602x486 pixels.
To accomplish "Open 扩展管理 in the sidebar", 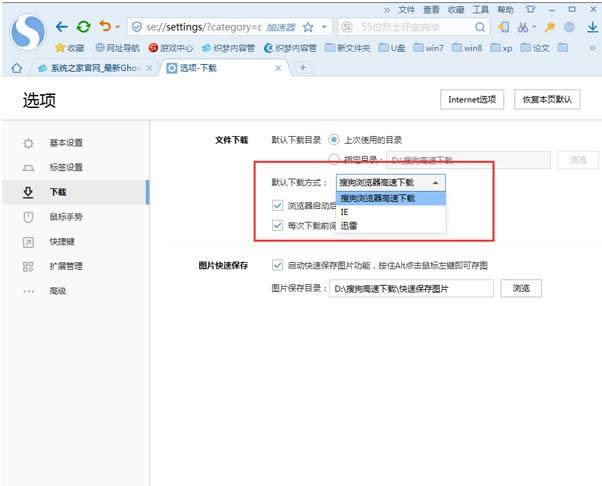I will pyautogui.click(x=66, y=266).
